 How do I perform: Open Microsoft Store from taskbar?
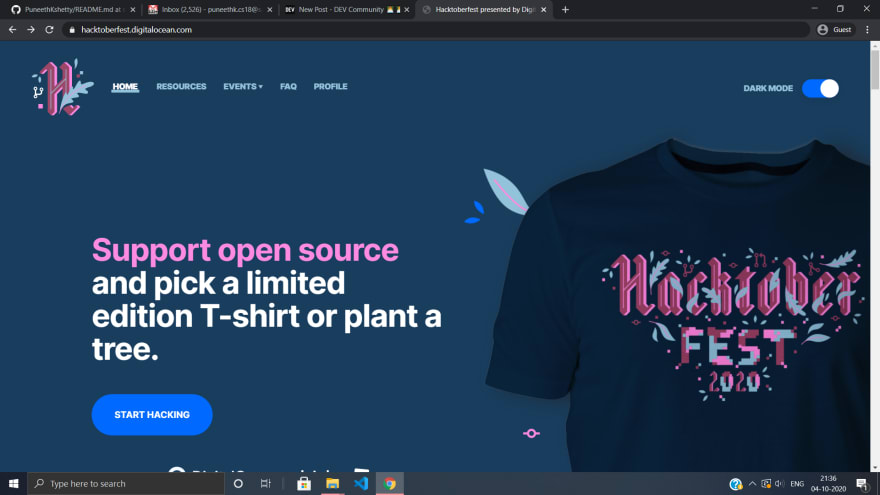[304, 483]
